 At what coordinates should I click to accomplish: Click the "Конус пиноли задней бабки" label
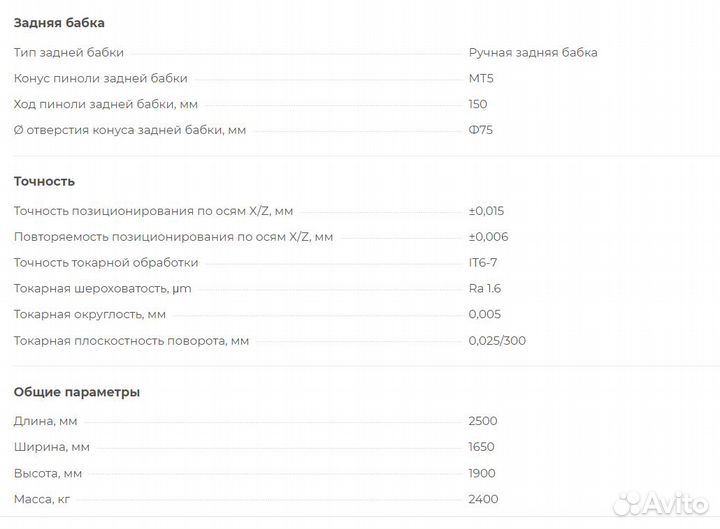click(101, 78)
